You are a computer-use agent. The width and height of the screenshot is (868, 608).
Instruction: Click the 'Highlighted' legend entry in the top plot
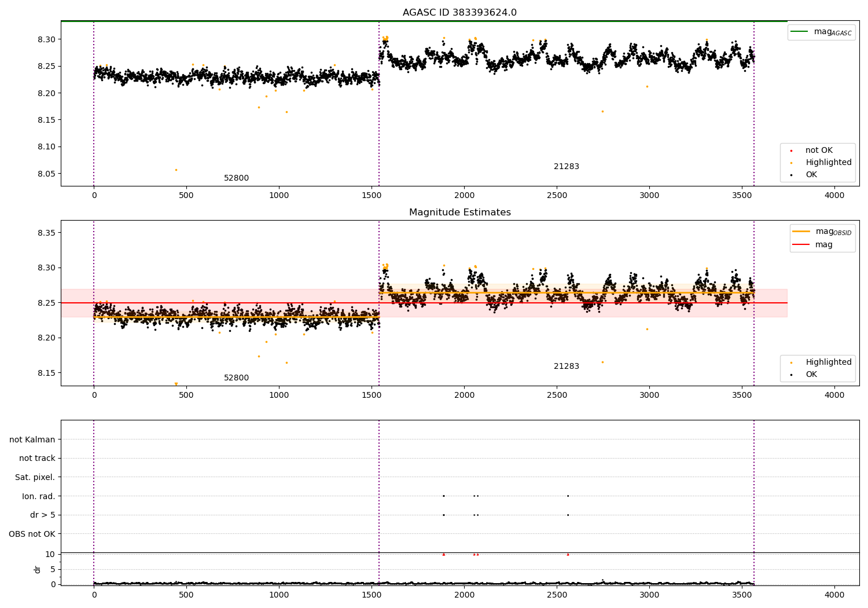pos(821,163)
